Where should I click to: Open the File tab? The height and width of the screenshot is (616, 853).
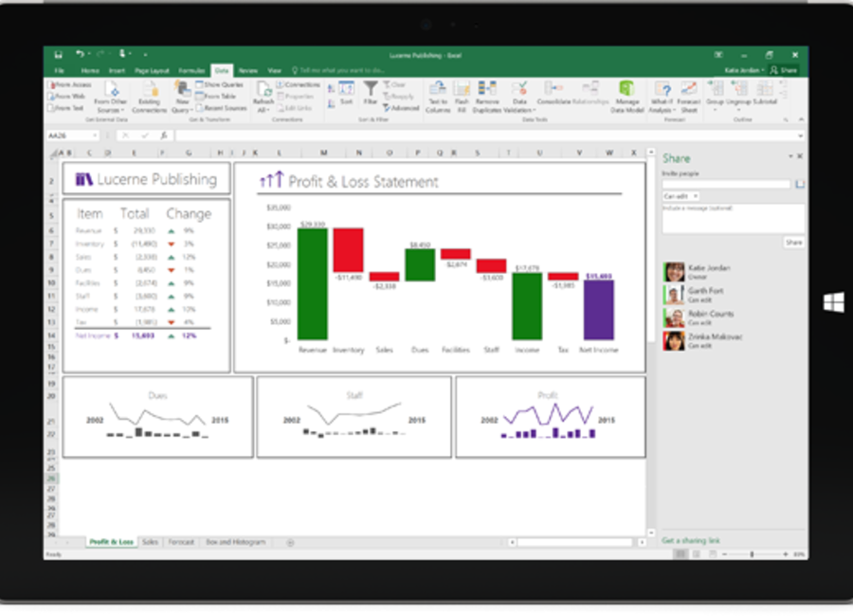[59, 71]
